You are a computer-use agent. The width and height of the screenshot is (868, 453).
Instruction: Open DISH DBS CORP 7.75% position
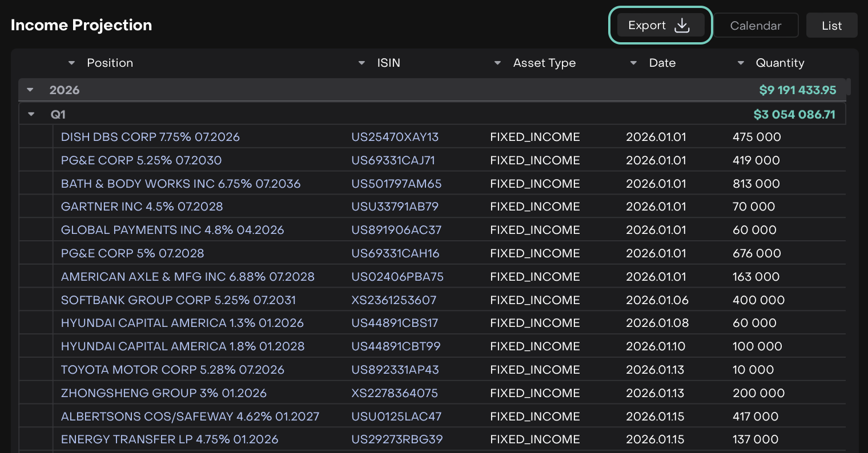click(150, 137)
